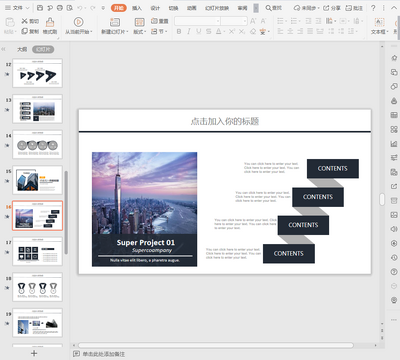
Task: Toggle numbered list
Action: pos(295,21)
